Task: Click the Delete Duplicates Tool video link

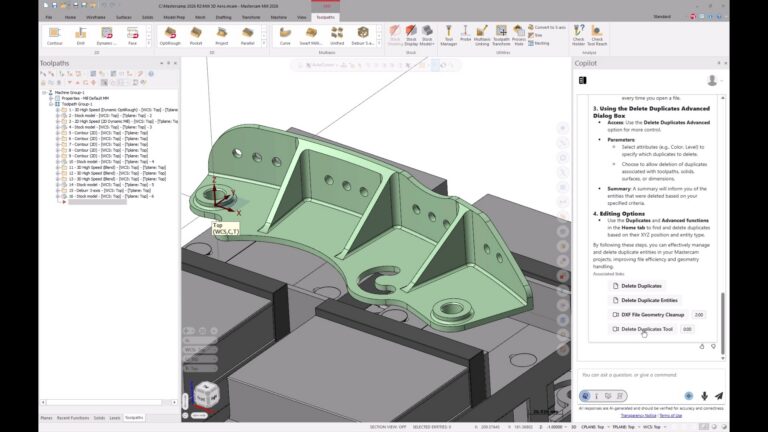Action: (x=648, y=328)
